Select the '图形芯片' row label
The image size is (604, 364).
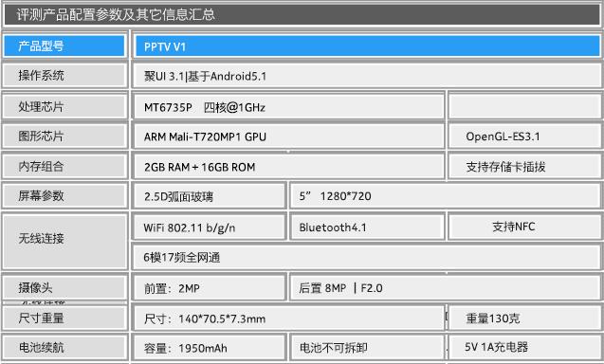[64, 136]
